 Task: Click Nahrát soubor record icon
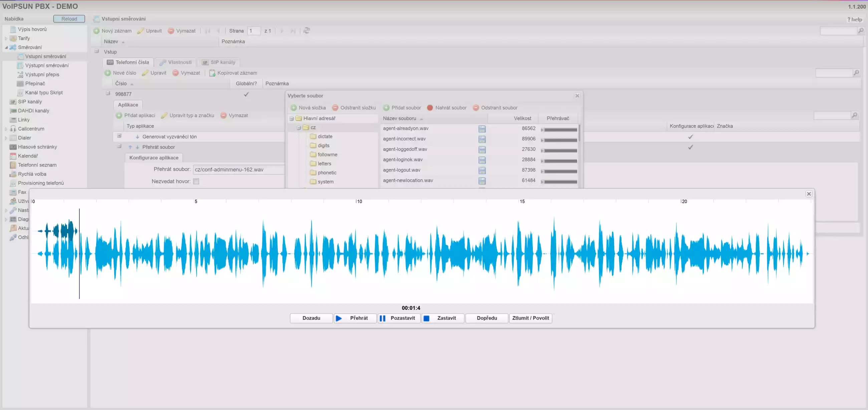click(x=430, y=108)
